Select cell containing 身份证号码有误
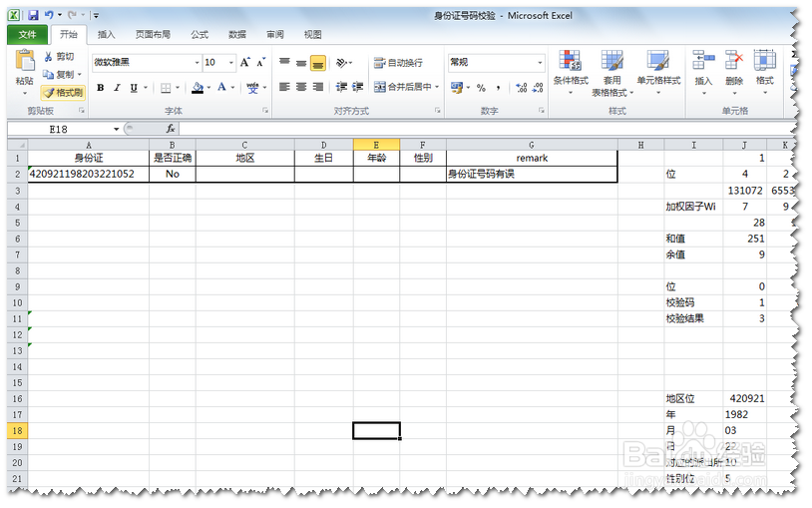The width and height of the screenshot is (812, 508). 532,175
